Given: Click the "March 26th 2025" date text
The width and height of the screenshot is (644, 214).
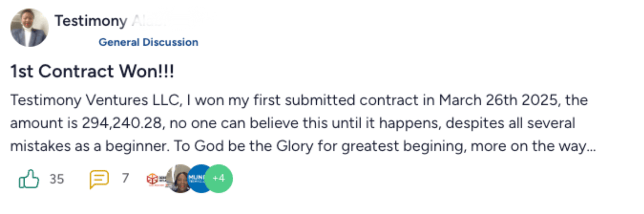Looking at the screenshot, I should pyautogui.click(x=499, y=100).
